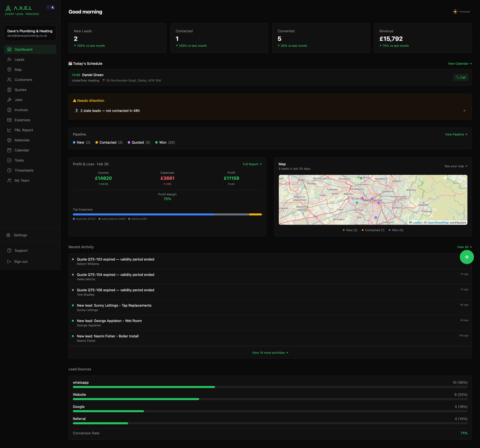Select the Expenses card icon
480x448 pixels.
click(x=9, y=120)
